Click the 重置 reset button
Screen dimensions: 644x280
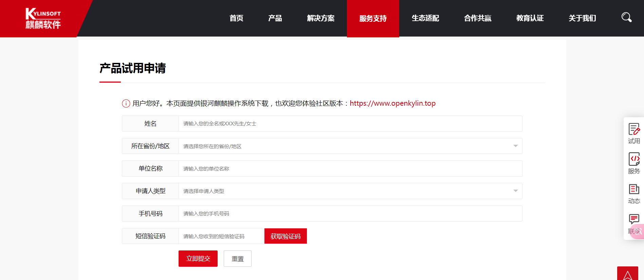(238, 259)
